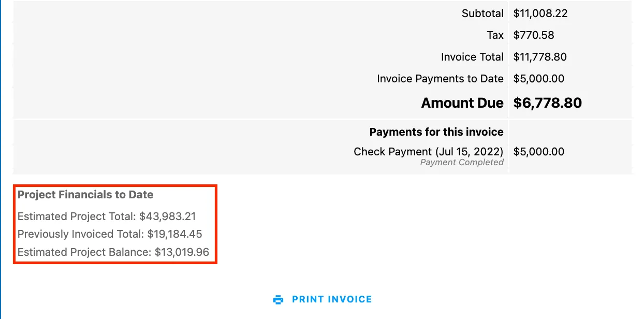The image size is (644, 319).
Task: Click the Project Financials to Date heading
Action: (85, 195)
